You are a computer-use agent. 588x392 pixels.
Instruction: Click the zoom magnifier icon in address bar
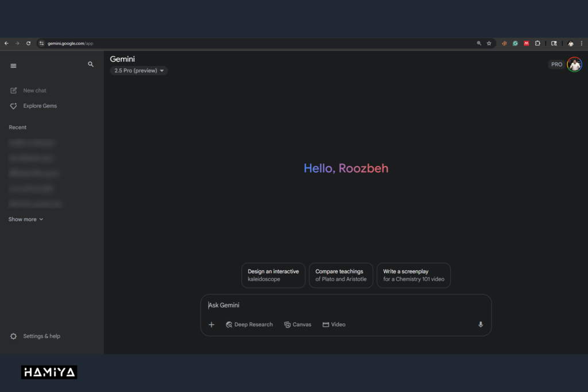click(479, 44)
